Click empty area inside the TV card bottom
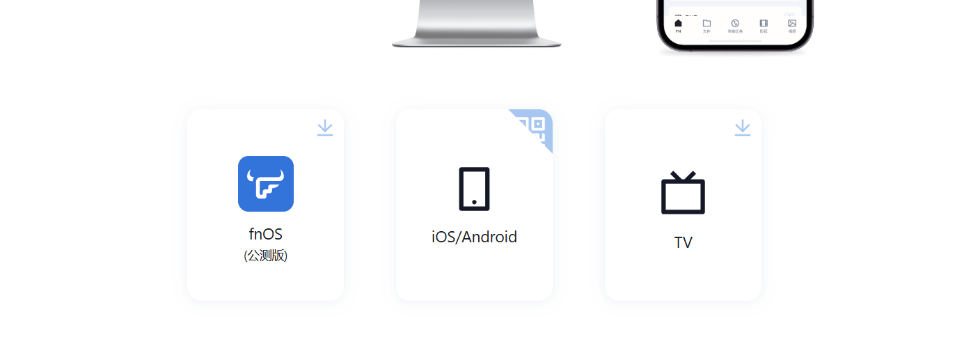 (683, 279)
